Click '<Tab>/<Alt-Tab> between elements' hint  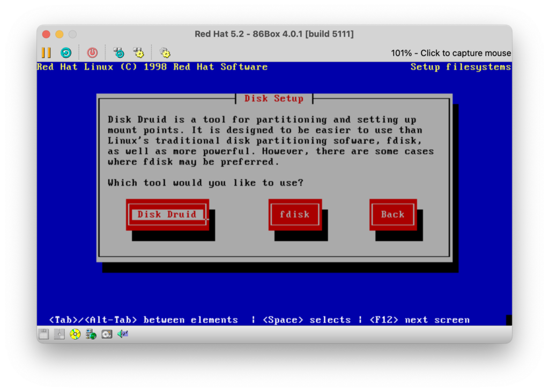[144, 320]
